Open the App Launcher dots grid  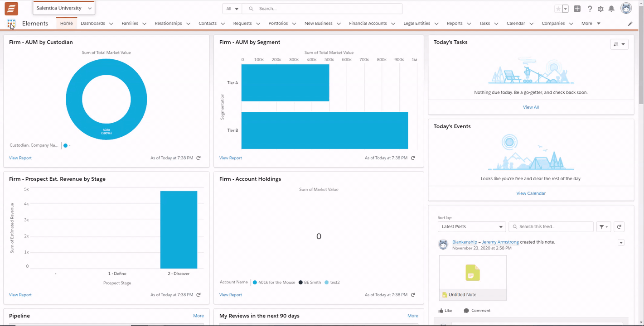(11, 24)
